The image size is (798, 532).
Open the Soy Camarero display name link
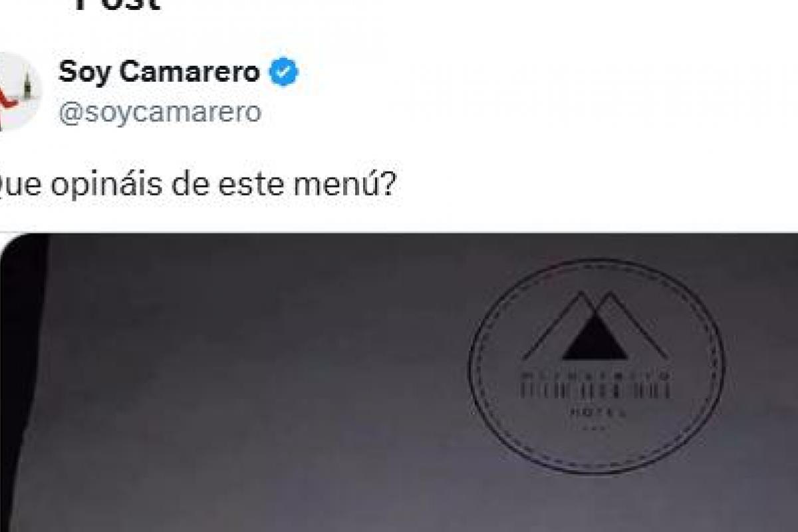(159, 72)
